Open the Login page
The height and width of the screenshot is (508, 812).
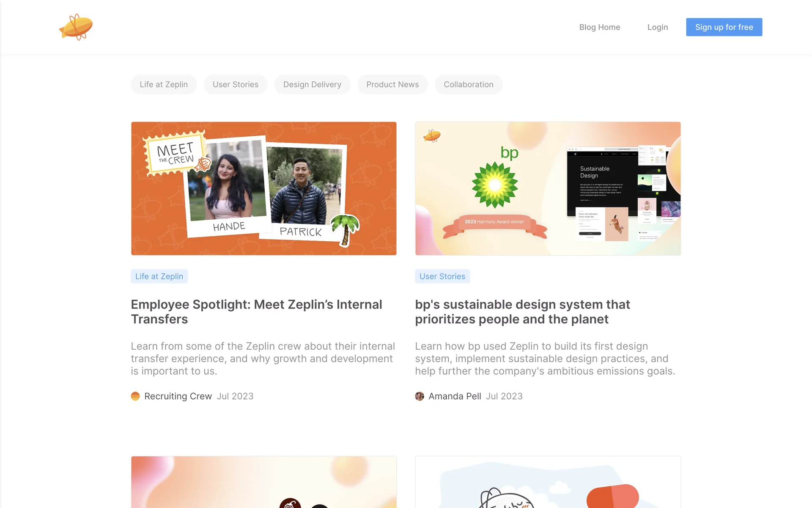coord(658,27)
